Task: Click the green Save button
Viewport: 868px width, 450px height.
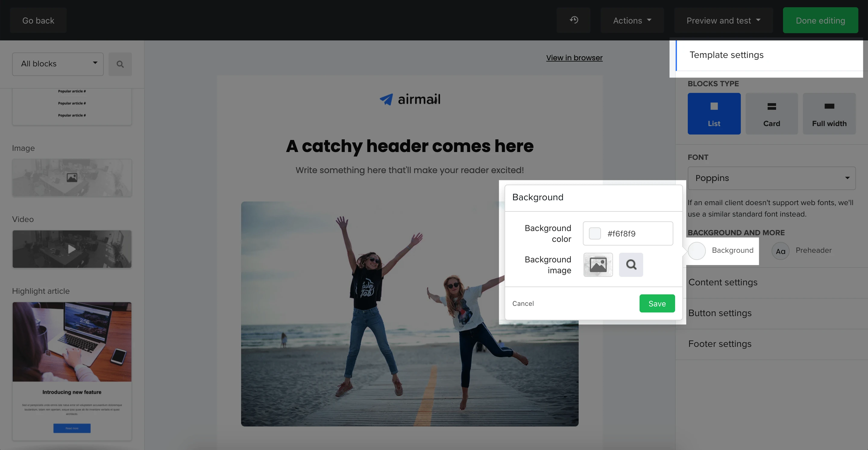Action: 657,303
